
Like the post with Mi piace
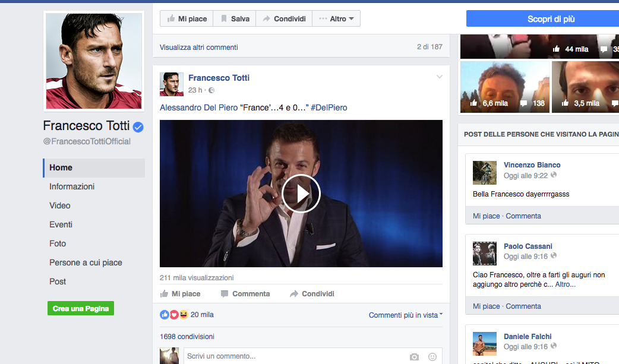pyautogui.click(x=181, y=294)
